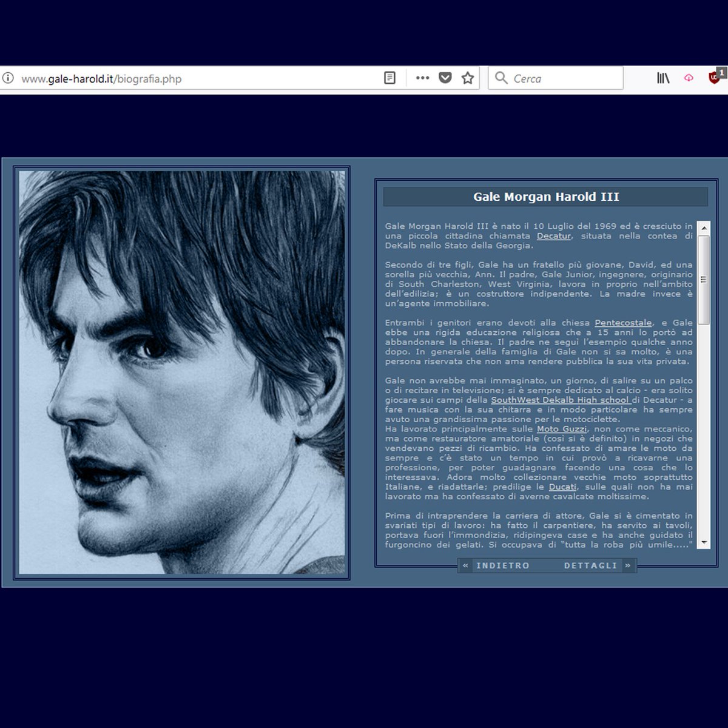Open the uBlock Origin shield icon
This screenshot has height=728, width=728.
(715, 77)
